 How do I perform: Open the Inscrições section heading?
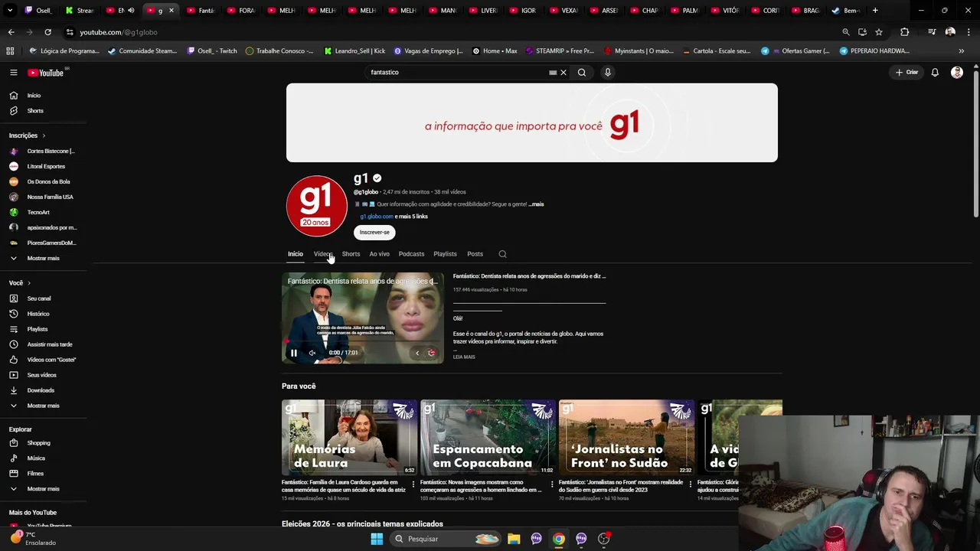click(x=27, y=135)
